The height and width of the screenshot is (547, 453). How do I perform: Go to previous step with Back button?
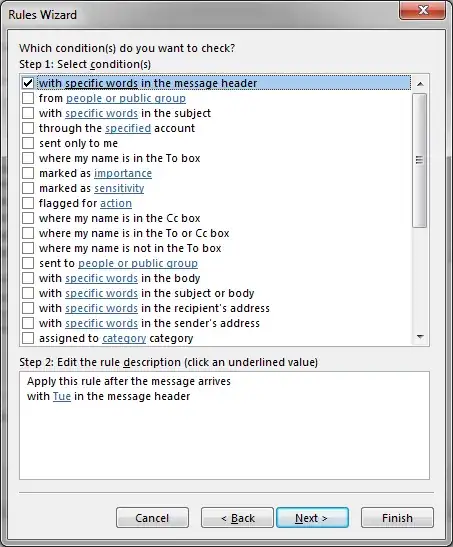[x=237, y=518]
